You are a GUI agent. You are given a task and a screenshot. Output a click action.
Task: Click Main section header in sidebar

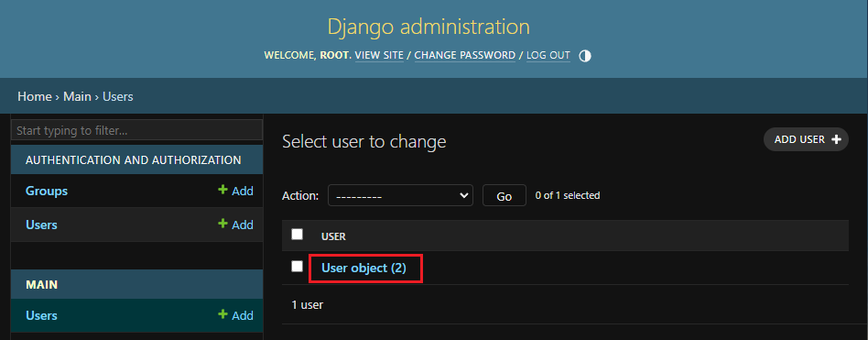[x=41, y=285]
